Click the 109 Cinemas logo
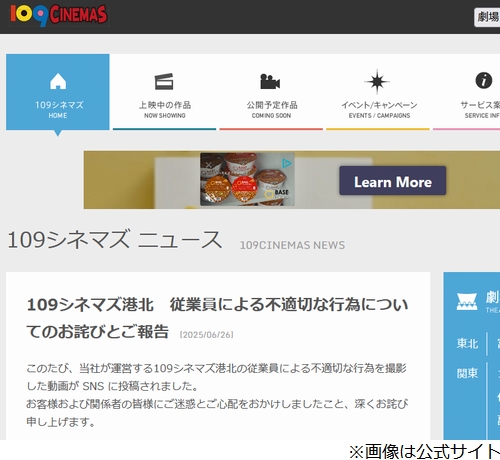The width and height of the screenshot is (500, 460). tap(59, 15)
